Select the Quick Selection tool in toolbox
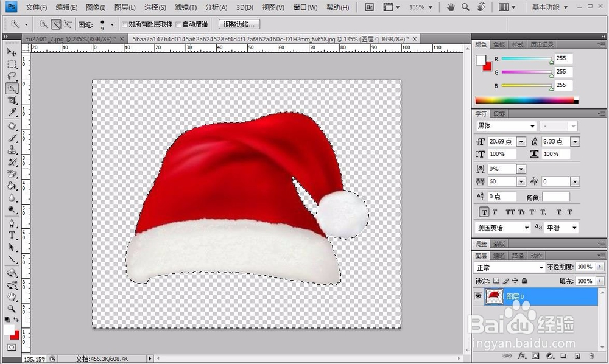The image size is (609, 364). click(x=12, y=88)
